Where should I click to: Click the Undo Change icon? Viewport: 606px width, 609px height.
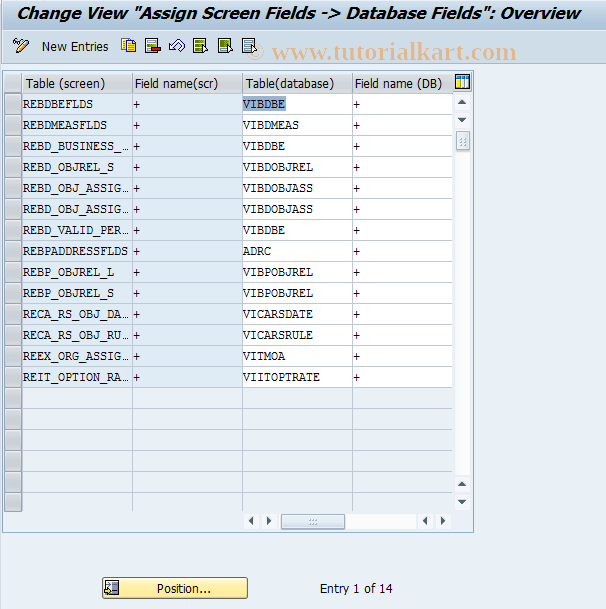177,46
